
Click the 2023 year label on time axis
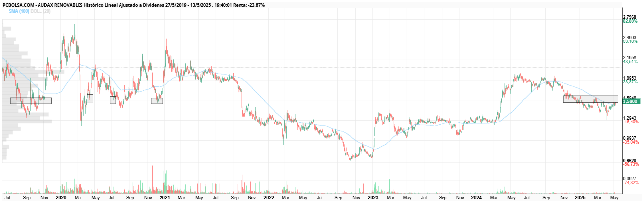point(372,197)
